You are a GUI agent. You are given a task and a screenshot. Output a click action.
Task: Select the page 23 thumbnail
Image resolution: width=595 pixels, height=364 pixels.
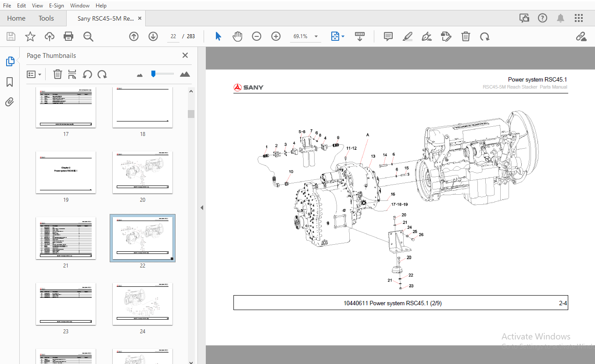coord(66,304)
